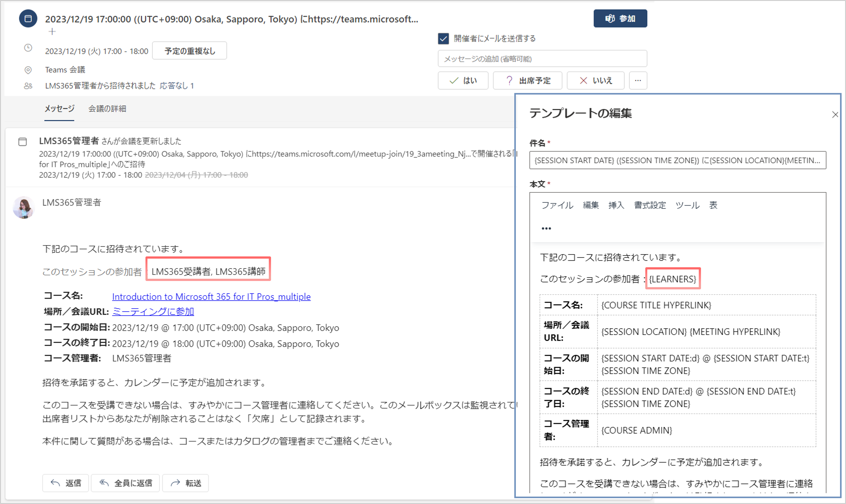This screenshot has width=846, height=504.
Task: Click the 返信 reply button
Action: pos(66,483)
